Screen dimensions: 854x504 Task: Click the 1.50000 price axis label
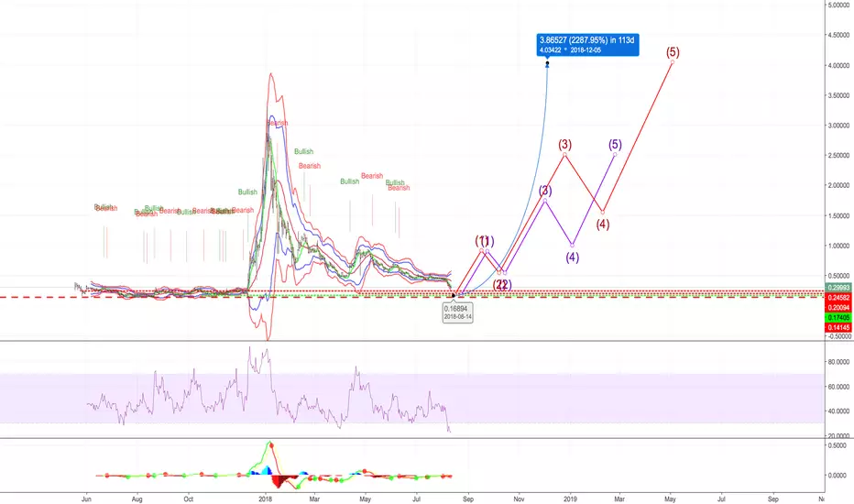click(838, 215)
